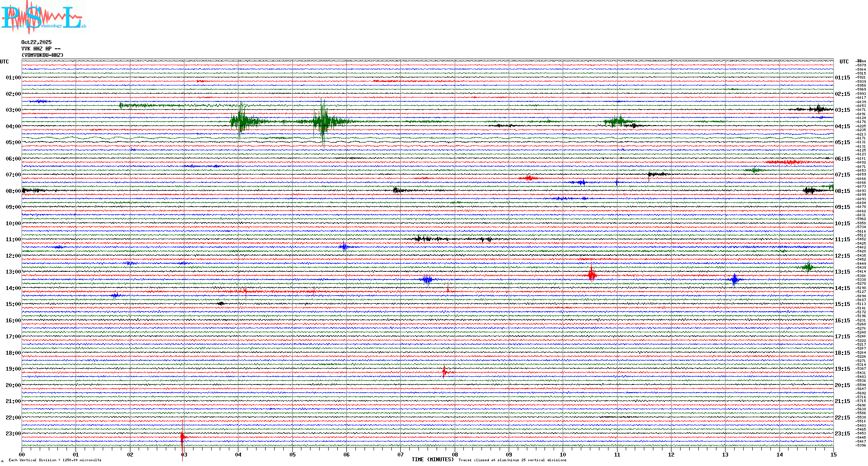Click the left UTC axis label

[x=4, y=62]
